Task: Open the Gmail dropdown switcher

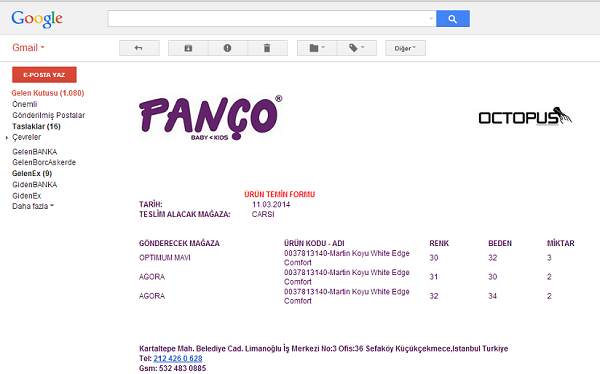Action: [x=28, y=48]
